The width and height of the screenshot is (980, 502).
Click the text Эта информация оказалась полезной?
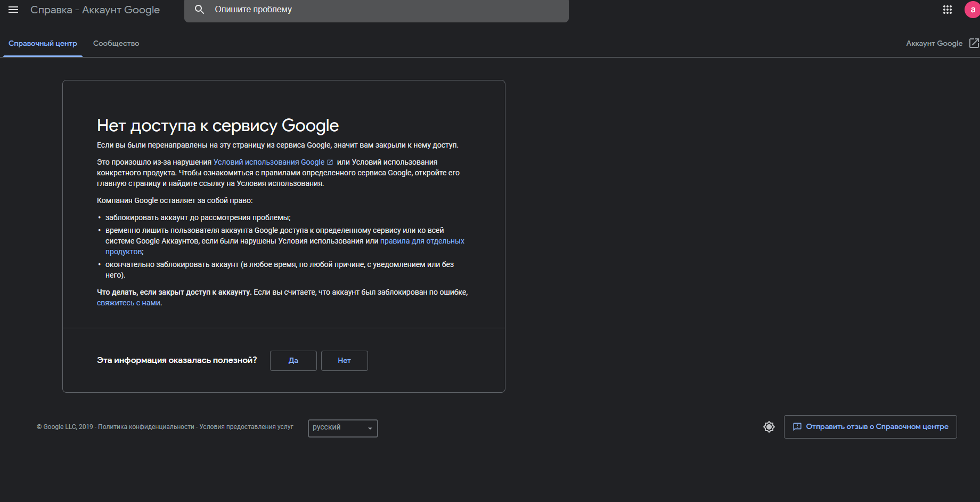[177, 360]
